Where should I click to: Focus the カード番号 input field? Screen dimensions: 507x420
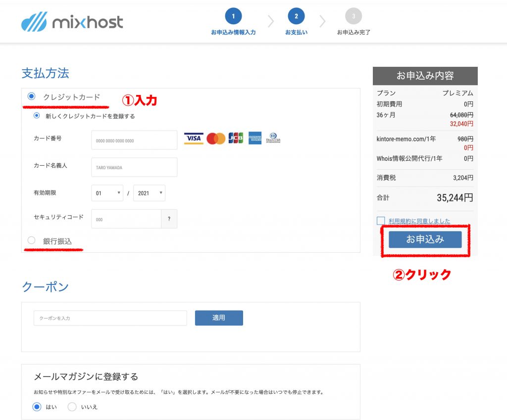tap(134, 140)
